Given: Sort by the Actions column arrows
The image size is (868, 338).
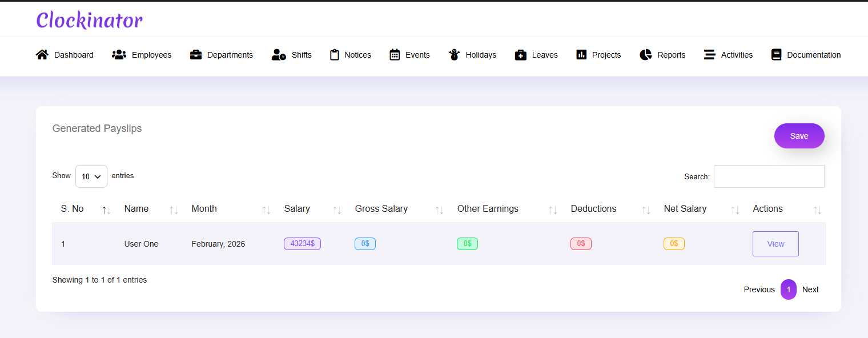Looking at the screenshot, I should pyautogui.click(x=817, y=210).
